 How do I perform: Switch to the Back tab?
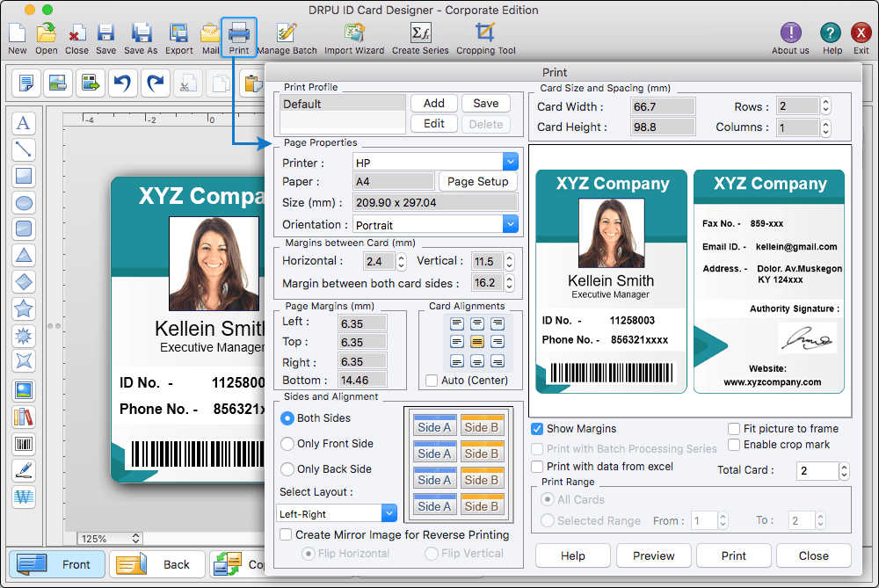(157, 564)
